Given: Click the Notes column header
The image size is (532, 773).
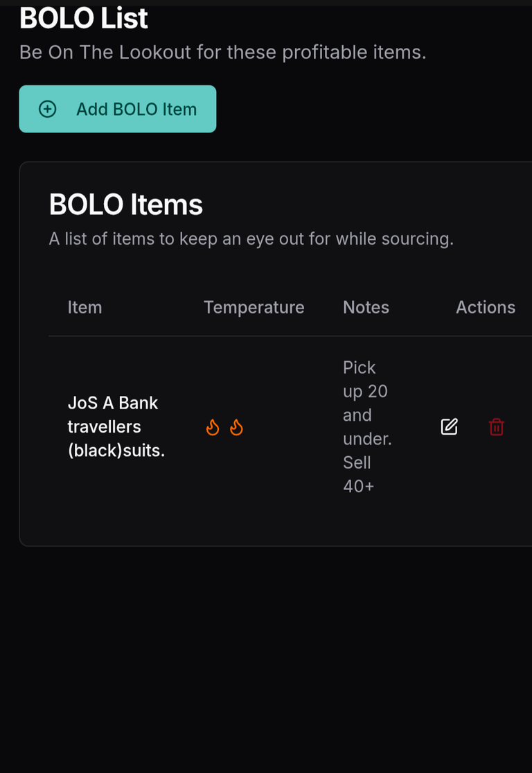Looking at the screenshot, I should pyautogui.click(x=366, y=307).
